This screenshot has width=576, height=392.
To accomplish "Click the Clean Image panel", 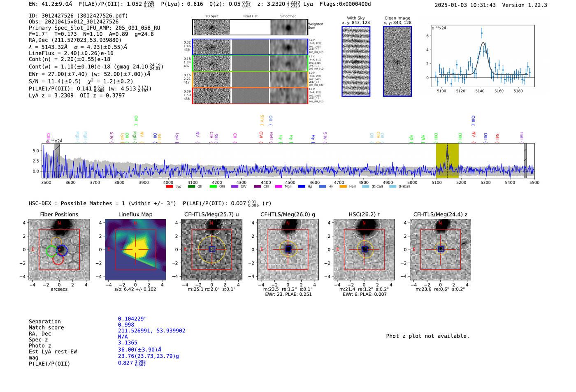I will [x=397, y=61].
